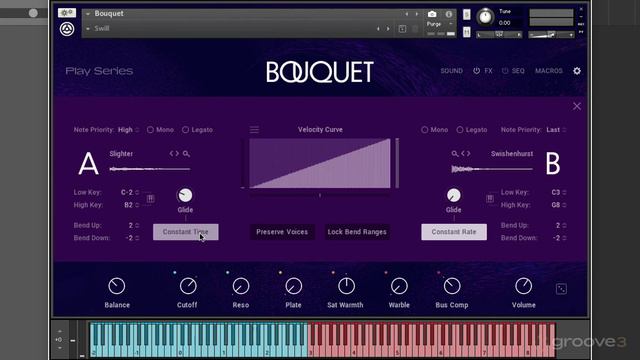The width and height of the screenshot is (640, 360).
Task: Open the instrument info icon
Action: tap(449, 14)
